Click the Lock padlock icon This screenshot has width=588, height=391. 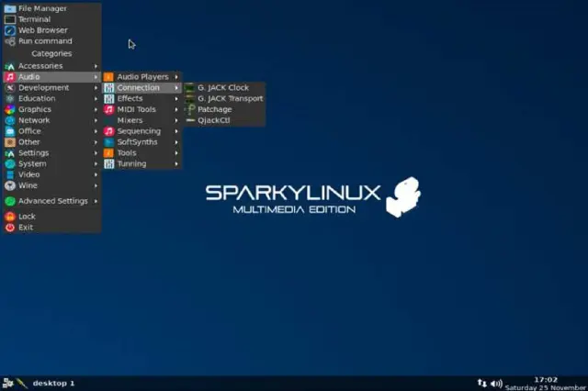click(x=10, y=217)
